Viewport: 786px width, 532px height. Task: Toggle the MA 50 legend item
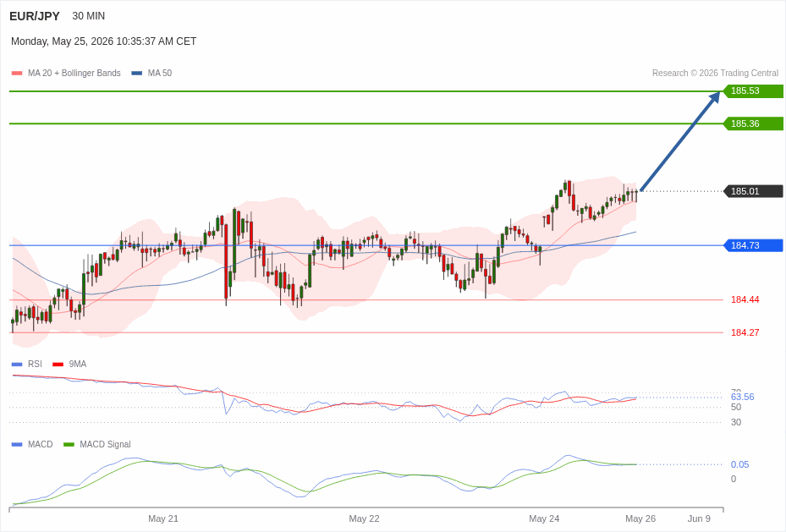(151, 73)
